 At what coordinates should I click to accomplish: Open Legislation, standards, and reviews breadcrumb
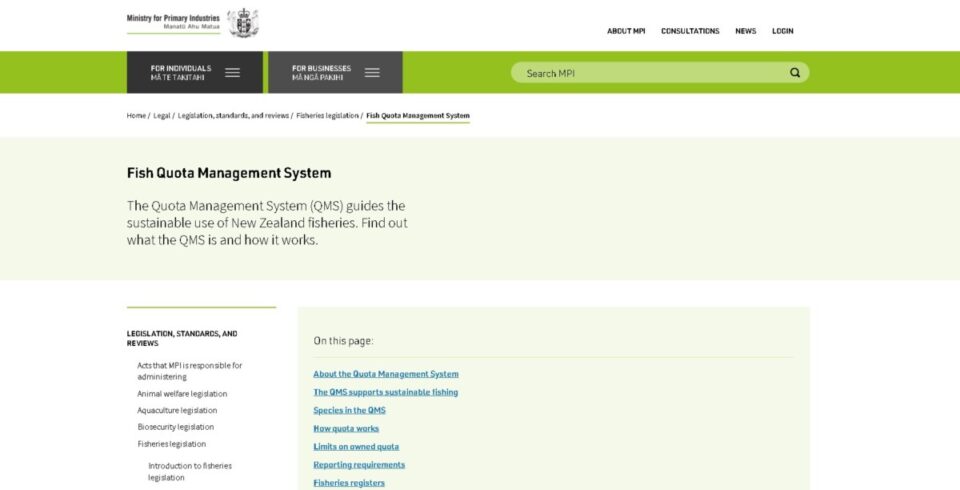coord(233,116)
